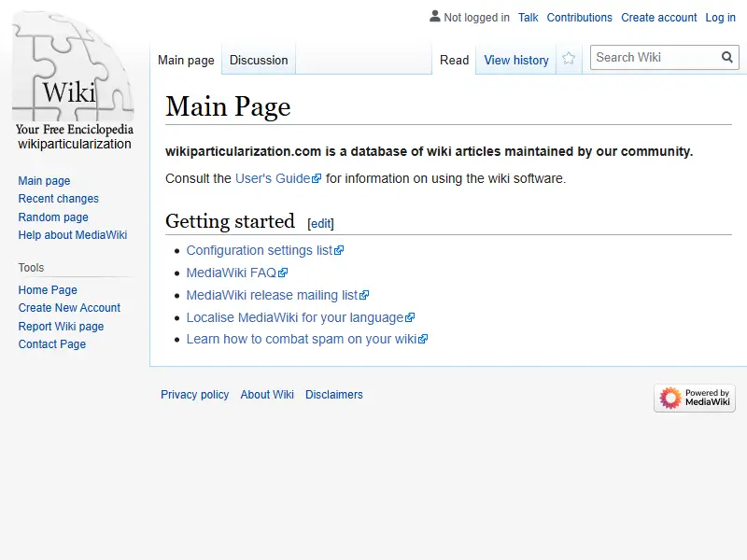This screenshot has height=560, width=747.
Task: Open Contributions link at top
Action: (x=579, y=18)
